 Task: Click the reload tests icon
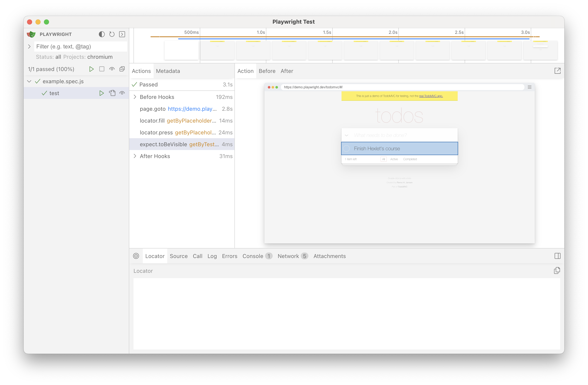click(112, 34)
